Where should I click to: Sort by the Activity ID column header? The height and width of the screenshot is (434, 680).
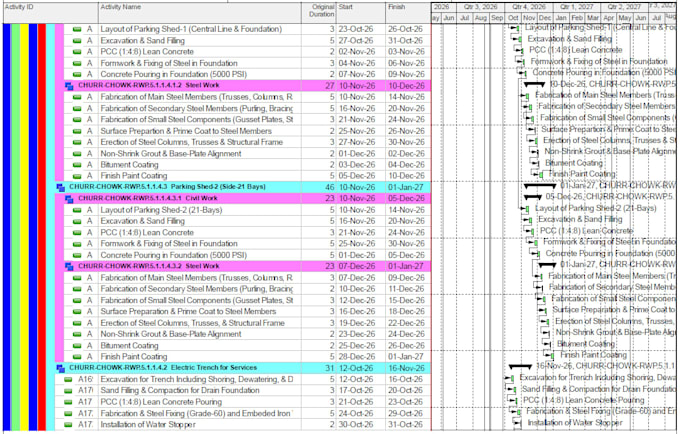click(51, 13)
